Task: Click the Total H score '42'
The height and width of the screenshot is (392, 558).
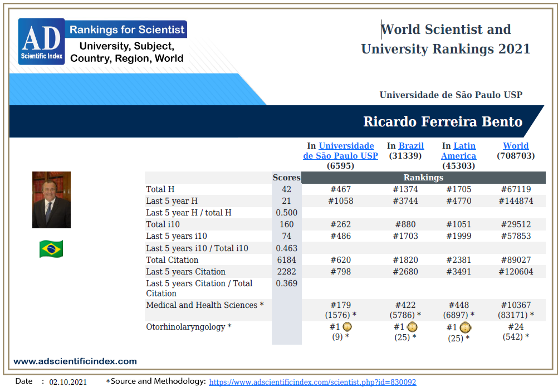Action: click(286, 189)
